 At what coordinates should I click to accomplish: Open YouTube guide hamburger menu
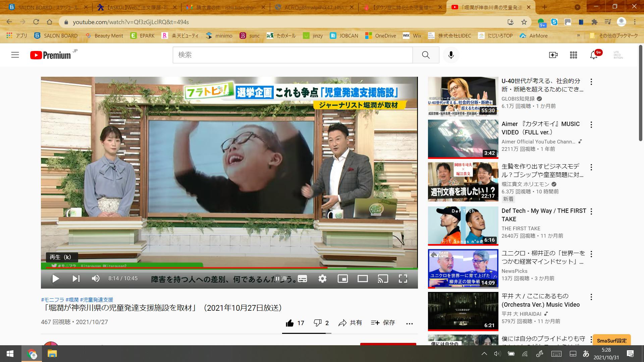[x=15, y=55]
